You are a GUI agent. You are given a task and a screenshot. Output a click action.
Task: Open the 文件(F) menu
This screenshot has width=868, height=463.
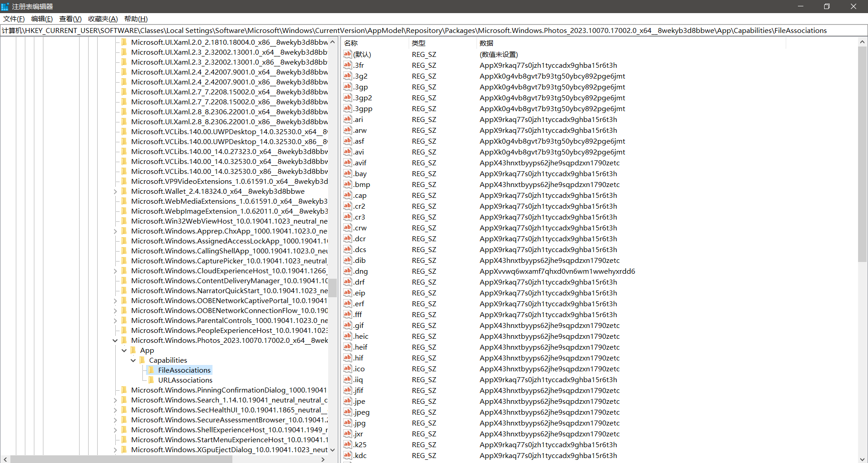tap(14, 19)
